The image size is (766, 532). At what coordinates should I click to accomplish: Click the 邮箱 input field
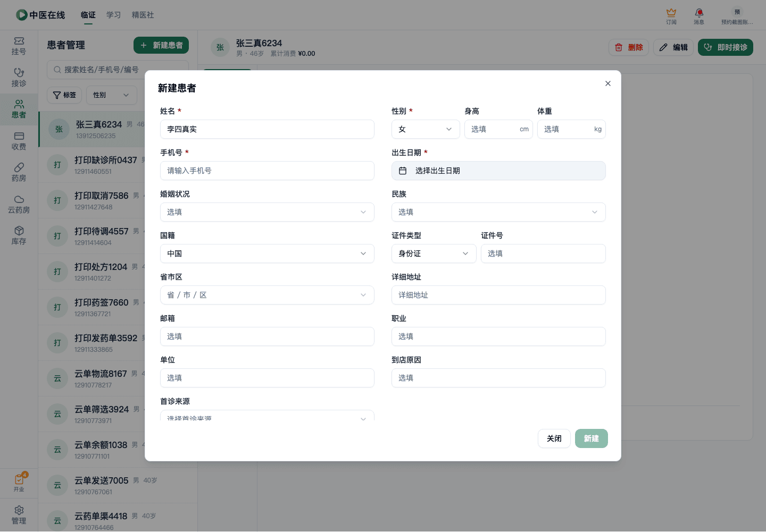pyautogui.click(x=267, y=336)
